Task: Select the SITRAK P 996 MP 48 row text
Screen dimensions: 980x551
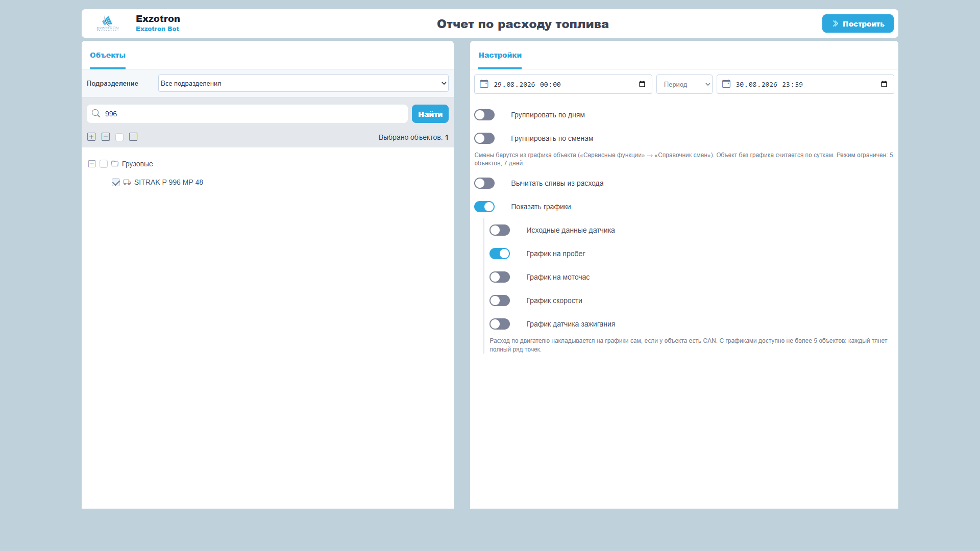Action: click(x=168, y=182)
